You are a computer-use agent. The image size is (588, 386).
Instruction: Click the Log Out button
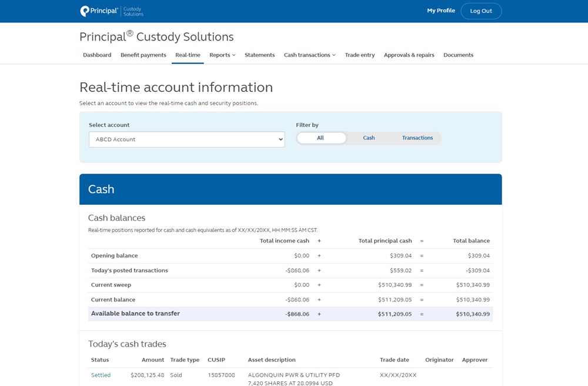coord(481,11)
